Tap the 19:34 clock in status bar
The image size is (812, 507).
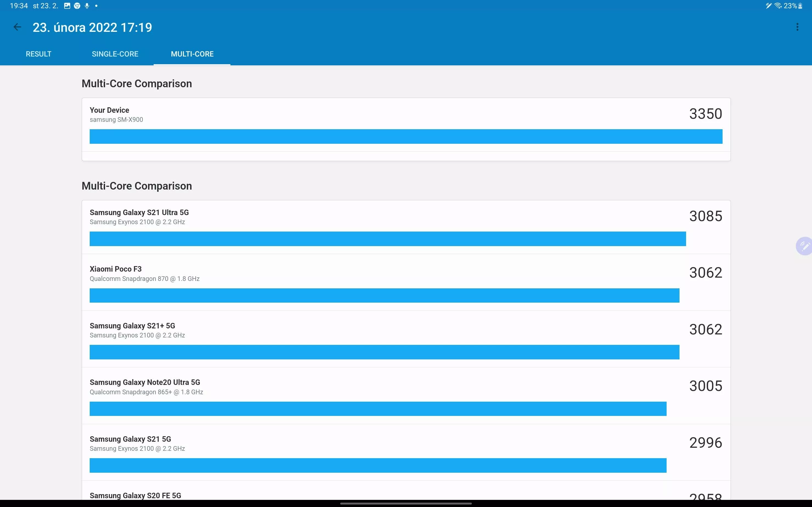19,6
